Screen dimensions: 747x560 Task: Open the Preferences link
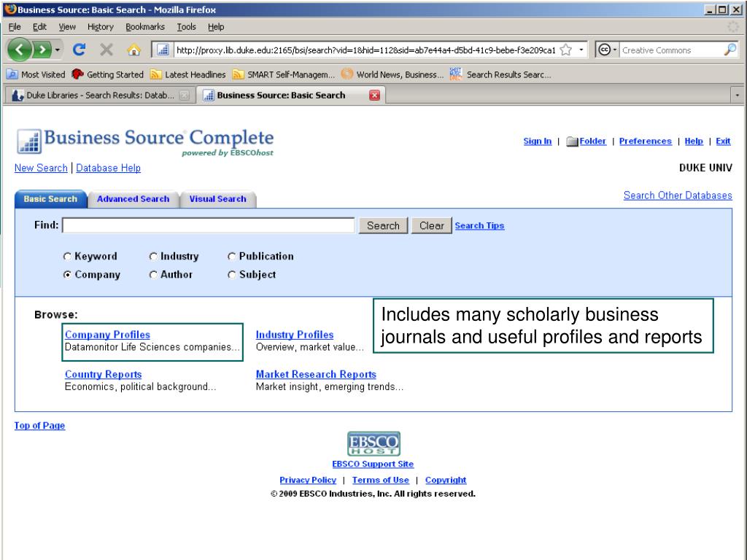click(x=645, y=141)
